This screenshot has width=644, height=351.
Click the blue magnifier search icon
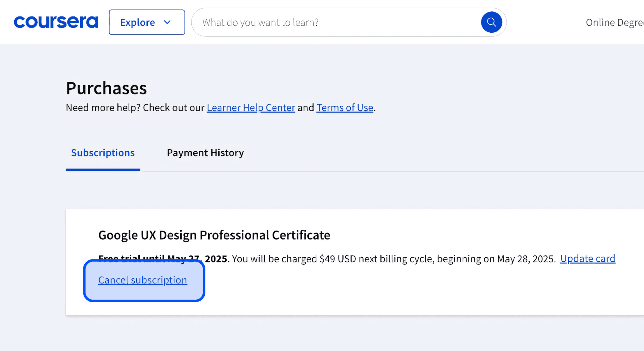pyautogui.click(x=491, y=22)
